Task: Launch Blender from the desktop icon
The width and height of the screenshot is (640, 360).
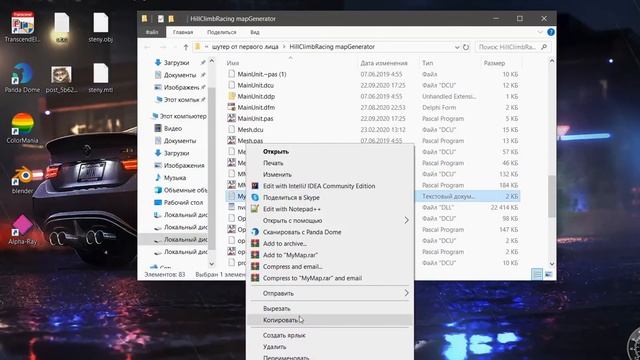Action: [22, 179]
